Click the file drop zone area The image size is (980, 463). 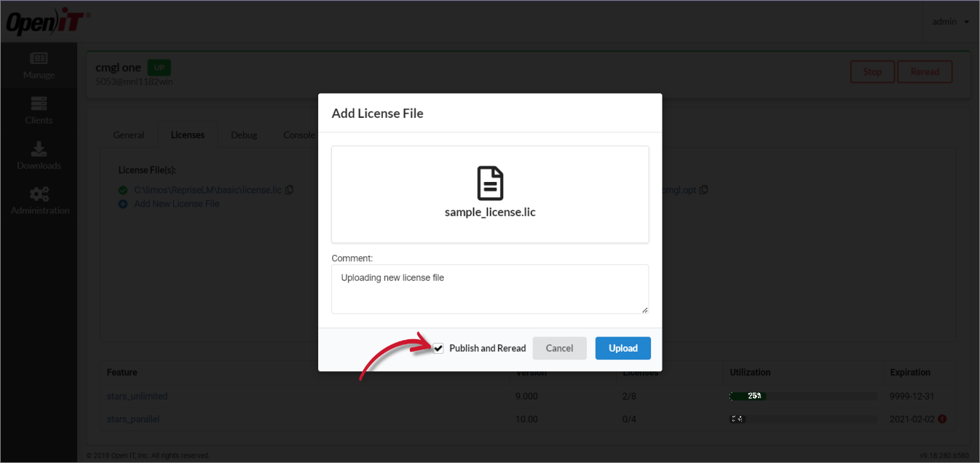coord(490,194)
